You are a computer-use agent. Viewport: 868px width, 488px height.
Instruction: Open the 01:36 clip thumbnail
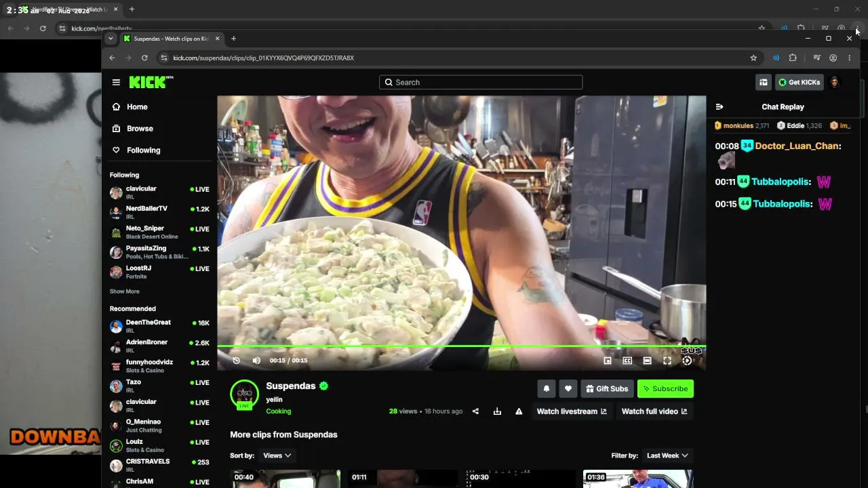coord(638,479)
